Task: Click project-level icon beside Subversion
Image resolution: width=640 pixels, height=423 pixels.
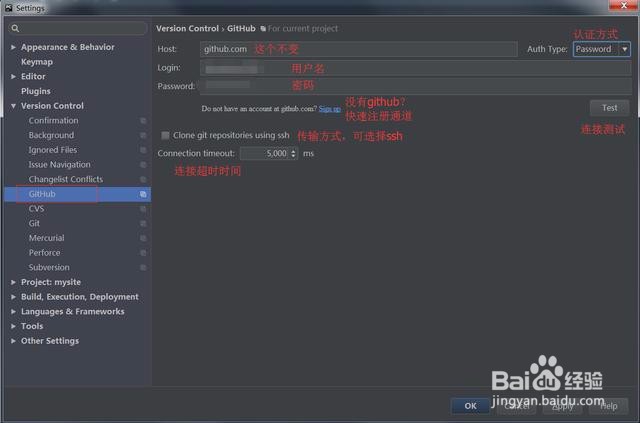Action: click(x=143, y=267)
